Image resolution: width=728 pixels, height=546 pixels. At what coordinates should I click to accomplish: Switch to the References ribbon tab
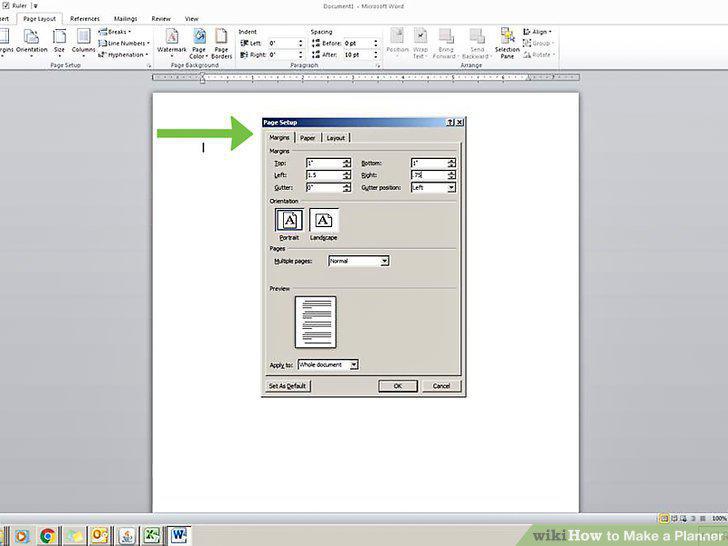point(85,19)
